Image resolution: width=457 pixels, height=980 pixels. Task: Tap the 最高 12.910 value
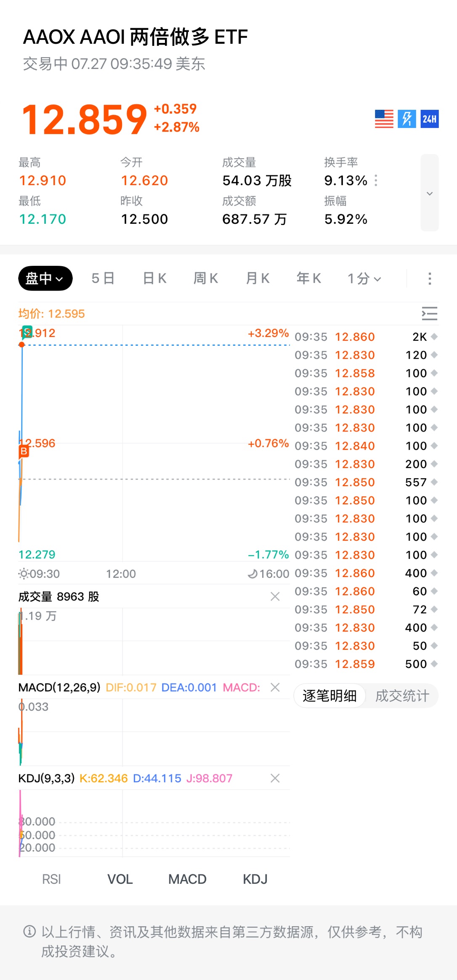point(43,180)
